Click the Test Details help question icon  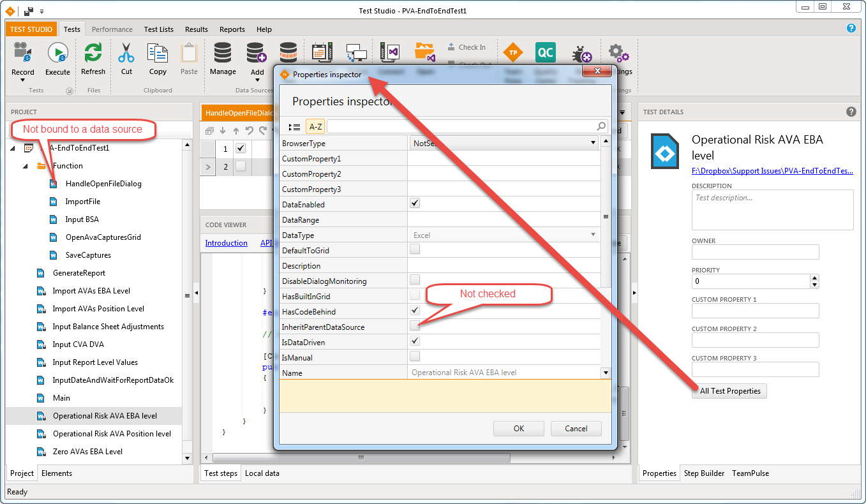click(x=851, y=112)
